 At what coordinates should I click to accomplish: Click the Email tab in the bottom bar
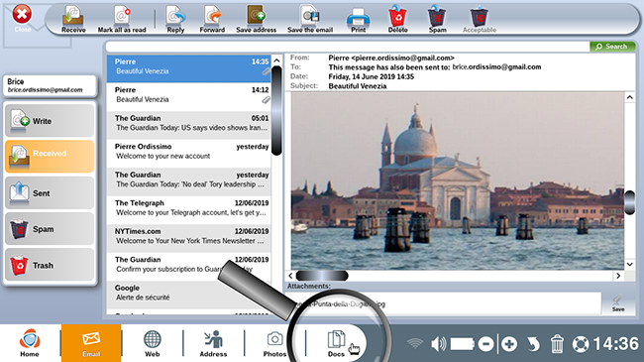[91, 343]
